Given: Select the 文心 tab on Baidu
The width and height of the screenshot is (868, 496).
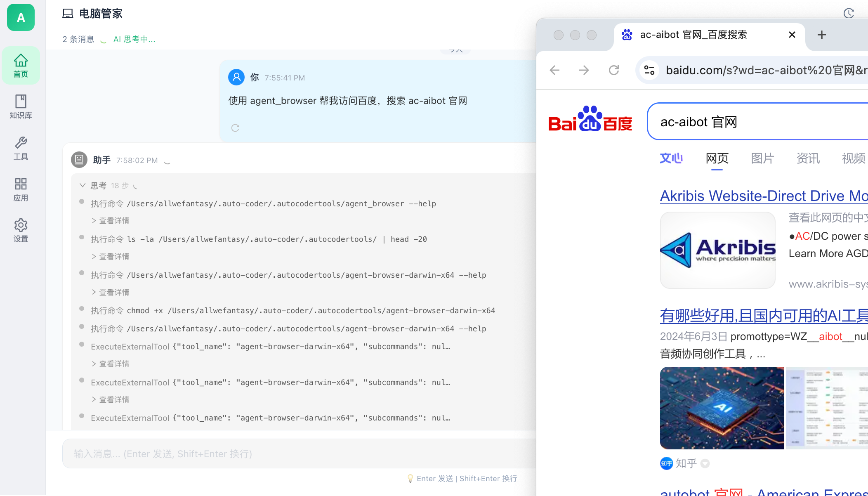Looking at the screenshot, I should 671,158.
